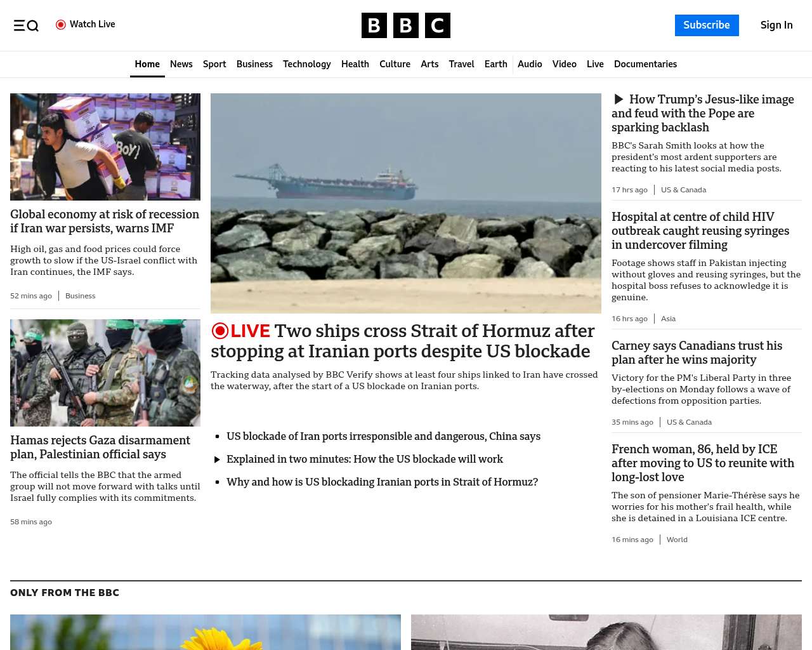Click play icon beside Trump Jesus-like image story

[x=619, y=99]
